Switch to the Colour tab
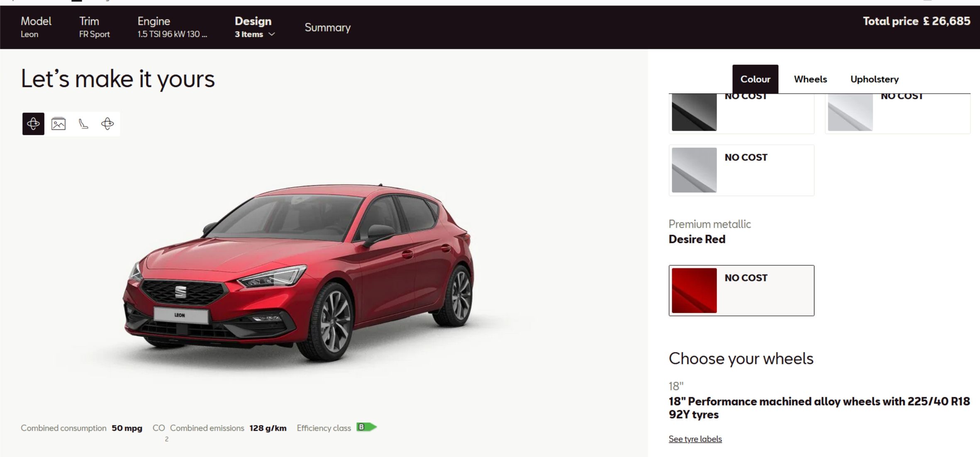Screen dimensions: 980x457 point(755,79)
